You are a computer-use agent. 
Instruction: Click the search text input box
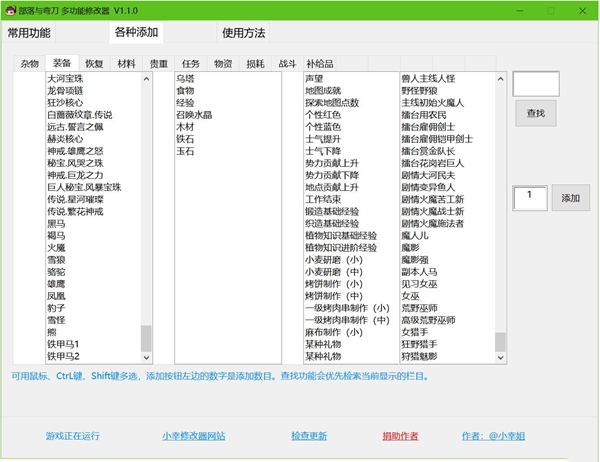[536, 84]
